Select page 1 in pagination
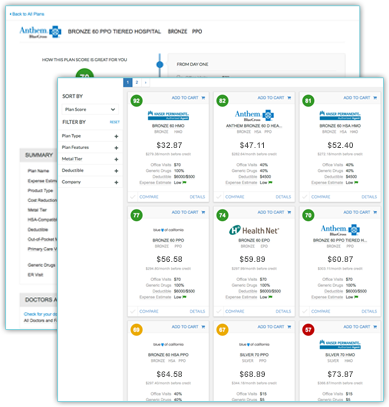 pyautogui.click(x=128, y=82)
